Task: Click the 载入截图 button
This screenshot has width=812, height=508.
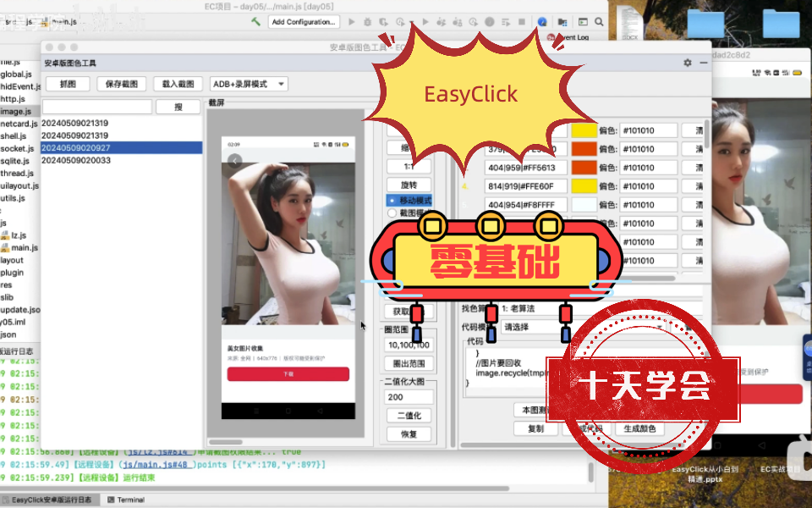Action: click(x=178, y=84)
